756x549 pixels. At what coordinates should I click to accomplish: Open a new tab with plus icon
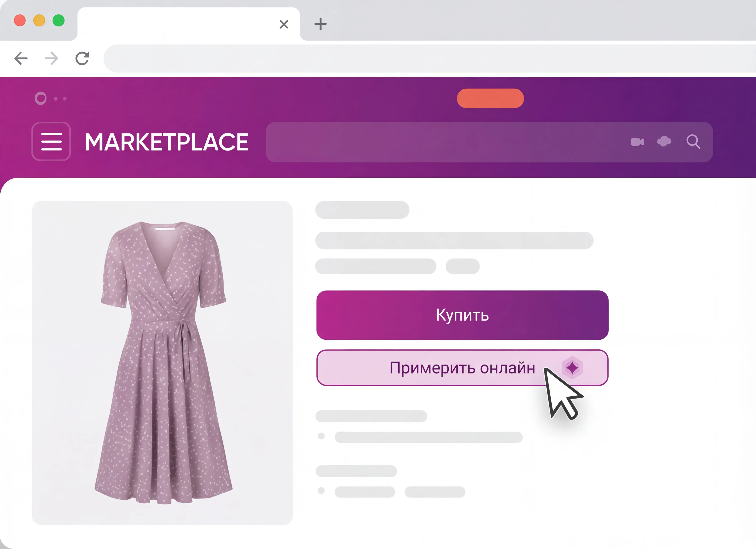pyautogui.click(x=320, y=24)
